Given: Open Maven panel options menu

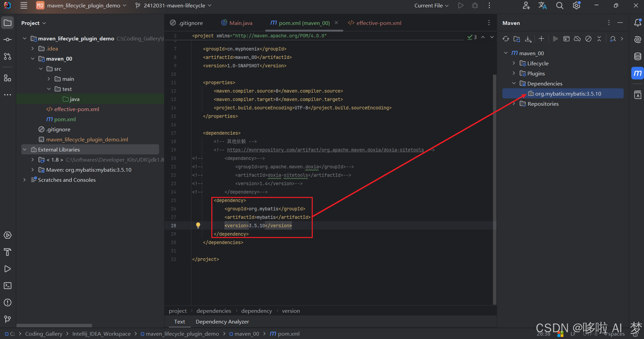Looking at the screenshot, I should (609, 23).
